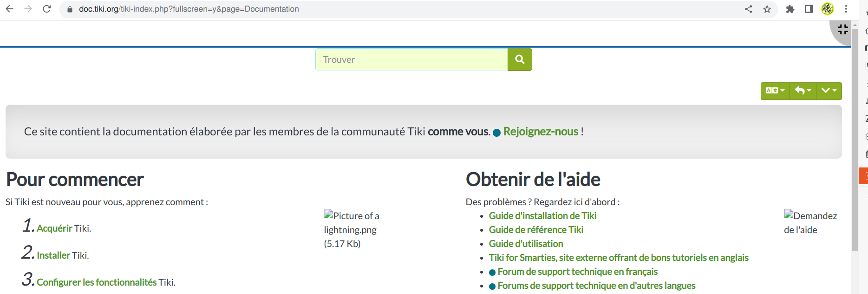The height and width of the screenshot is (294, 868).
Task: Open the profile avatar menu
Action: pyautogui.click(x=827, y=9)
